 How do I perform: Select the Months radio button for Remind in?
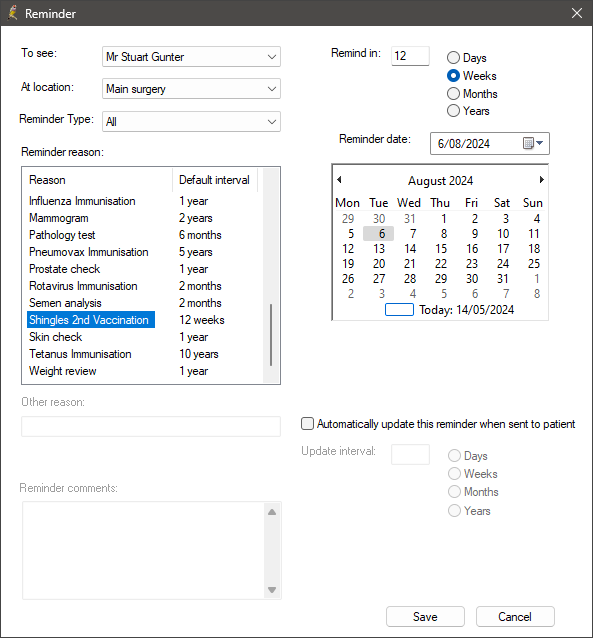[x=453, y=94]
